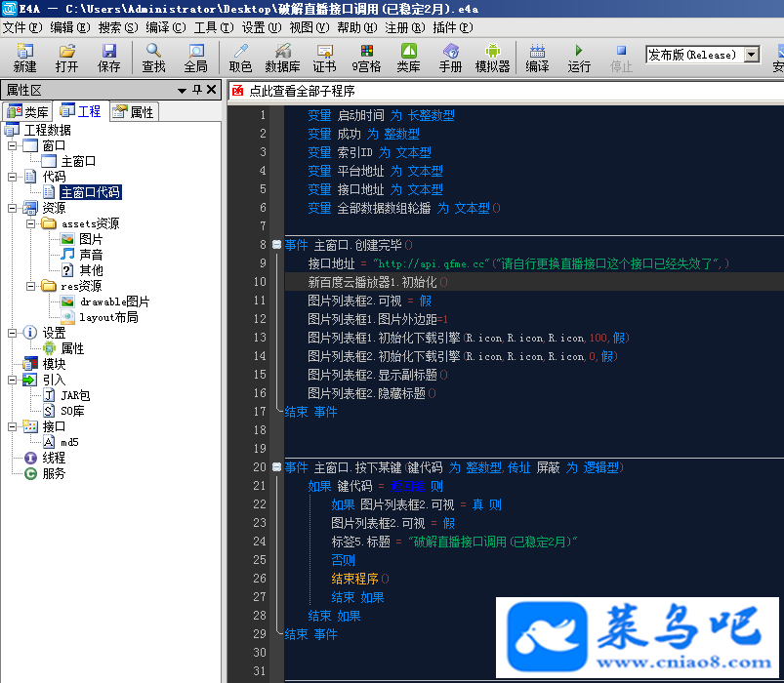Open 点此查看全部子程序 subroutine list
The image size is (784, 683).
[302, 91]
